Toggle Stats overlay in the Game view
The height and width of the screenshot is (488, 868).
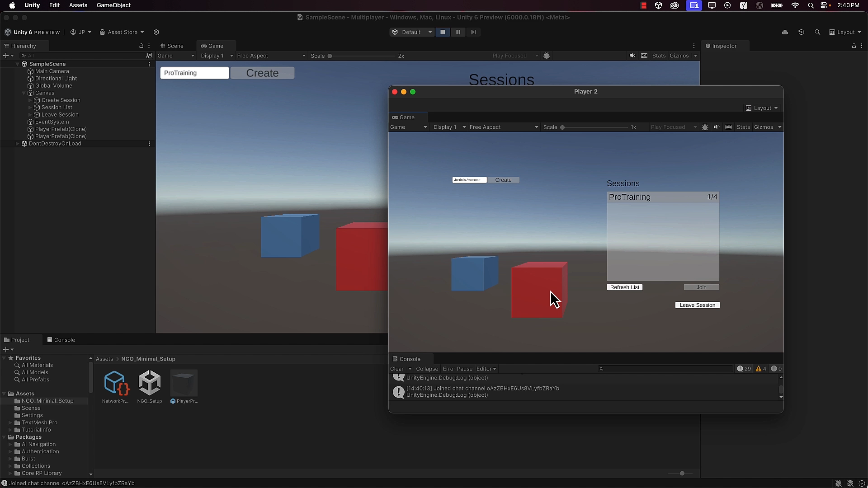659,56
